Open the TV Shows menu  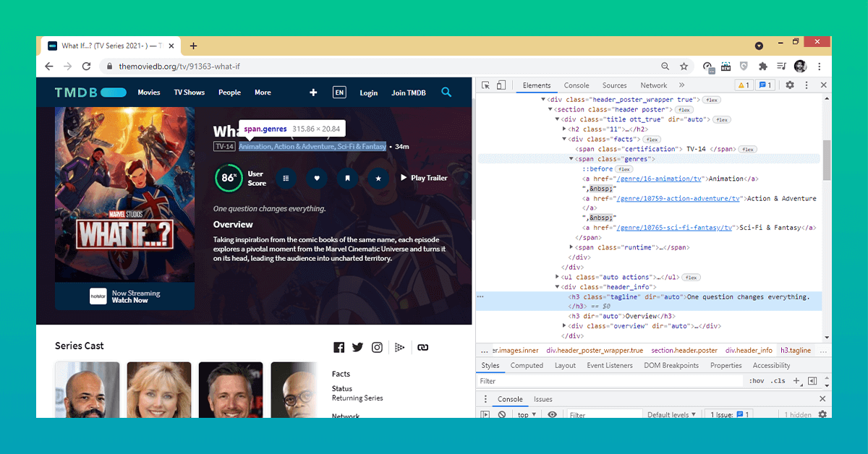[190, 93]
